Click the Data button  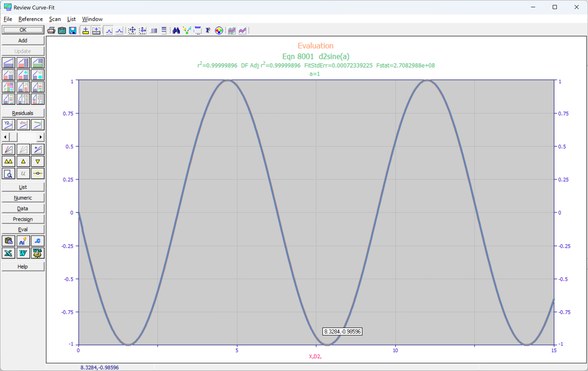(x=23, y=208)
